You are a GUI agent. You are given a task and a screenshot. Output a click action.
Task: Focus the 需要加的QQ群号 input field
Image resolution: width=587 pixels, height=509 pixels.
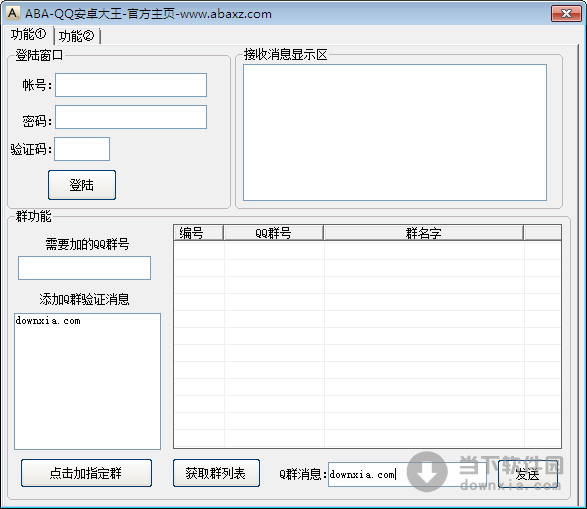[x=85, y=268]
